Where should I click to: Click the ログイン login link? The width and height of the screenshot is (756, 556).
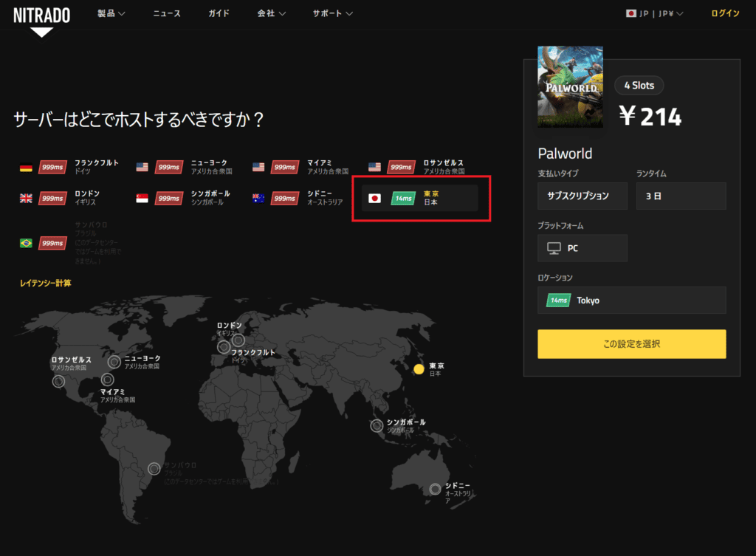(x=725, y=13)
